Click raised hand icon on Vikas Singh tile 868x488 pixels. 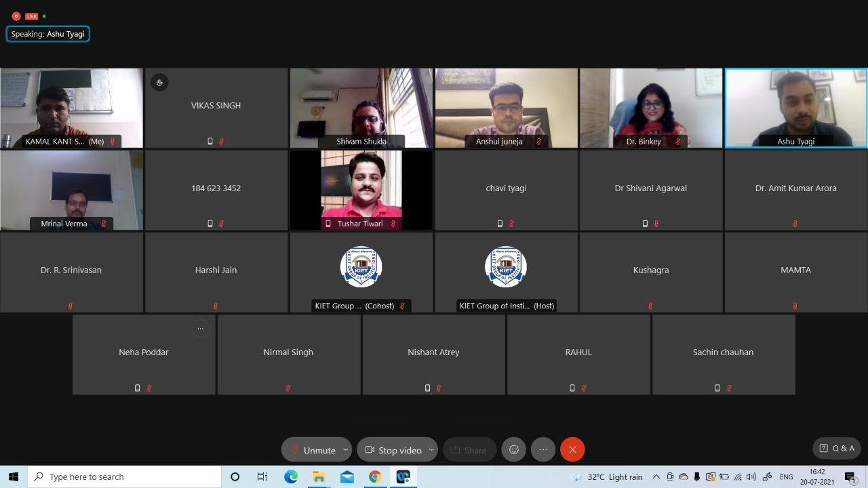point(159,83)
